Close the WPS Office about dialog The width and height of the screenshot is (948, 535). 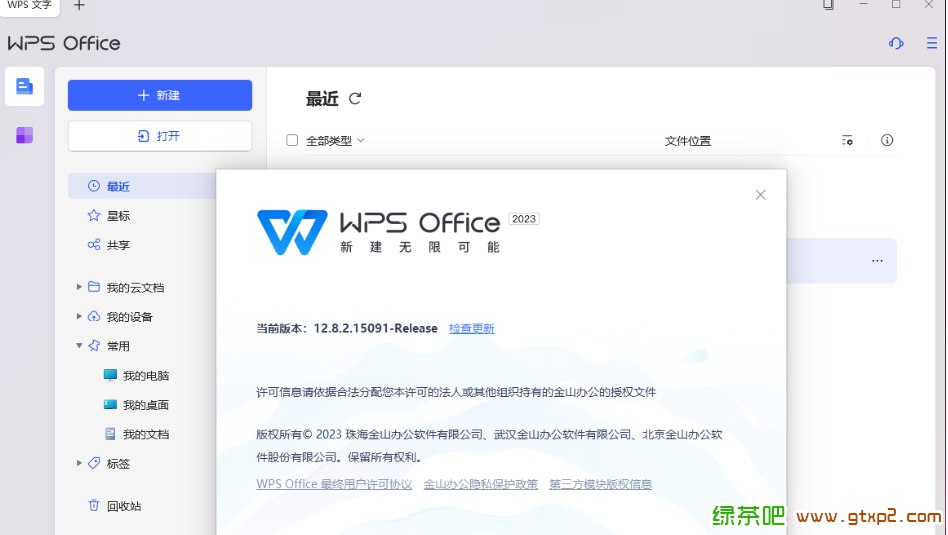pyautogui.click(x=761, y=195)
